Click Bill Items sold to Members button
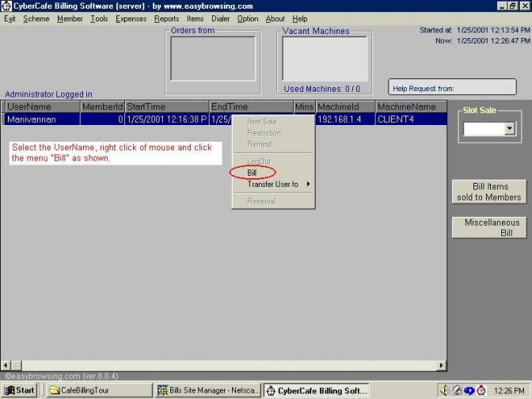532x399 pixels. 489,192
